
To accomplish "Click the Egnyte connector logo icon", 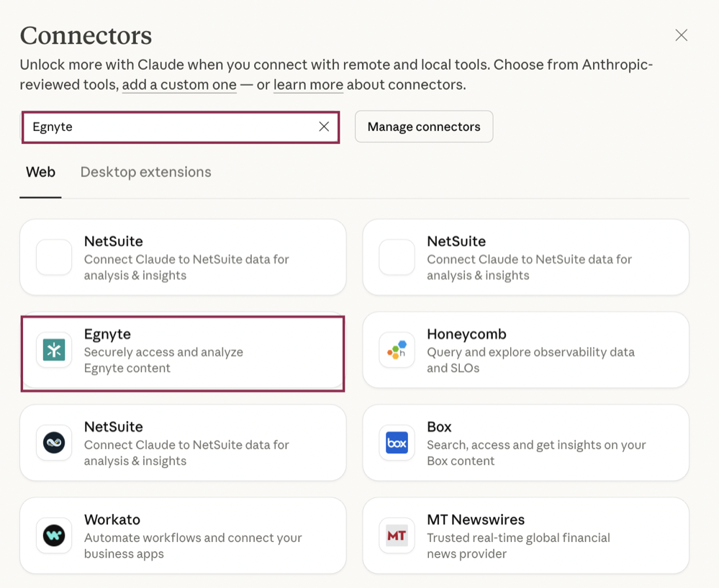I will point(54,350).
